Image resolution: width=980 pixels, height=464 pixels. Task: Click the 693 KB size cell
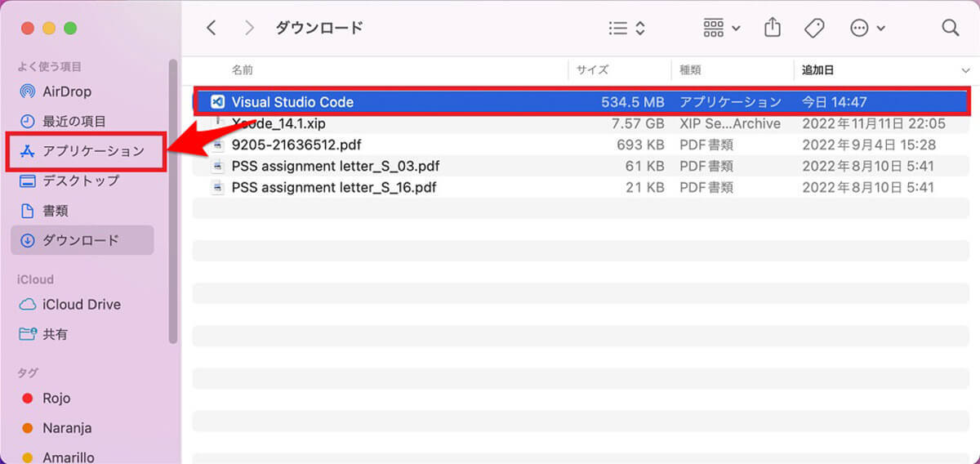pos(641,145)
